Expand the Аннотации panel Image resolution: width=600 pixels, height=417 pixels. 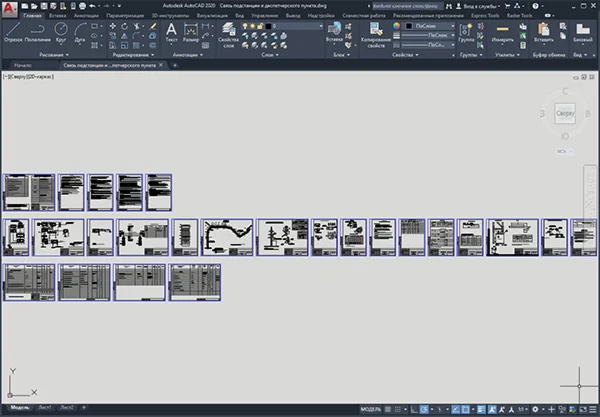(188, 55)
